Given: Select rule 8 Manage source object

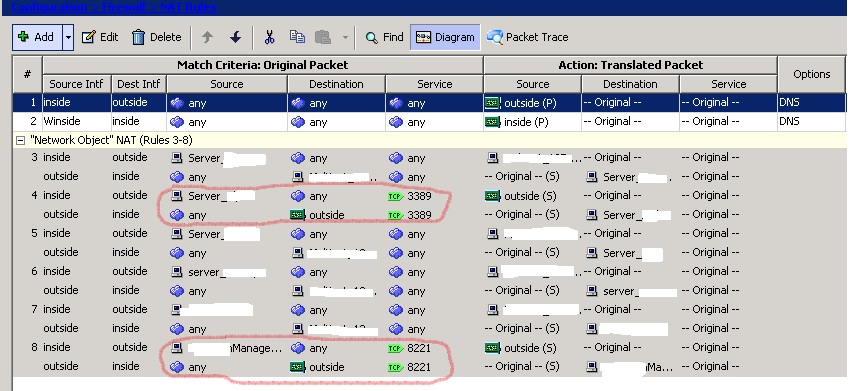Looking at the screenshot, I should pos(227,348).
